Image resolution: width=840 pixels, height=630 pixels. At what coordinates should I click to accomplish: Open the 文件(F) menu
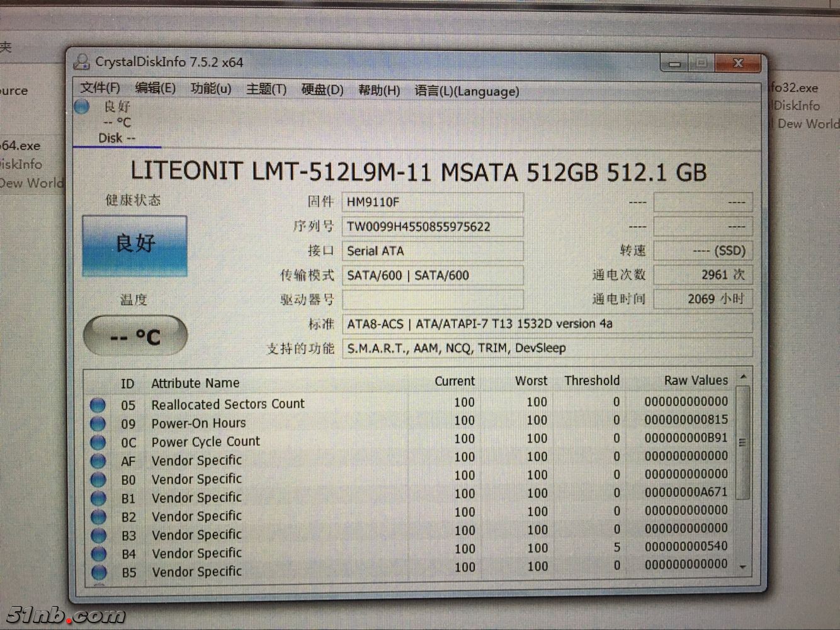click(99, 89)
